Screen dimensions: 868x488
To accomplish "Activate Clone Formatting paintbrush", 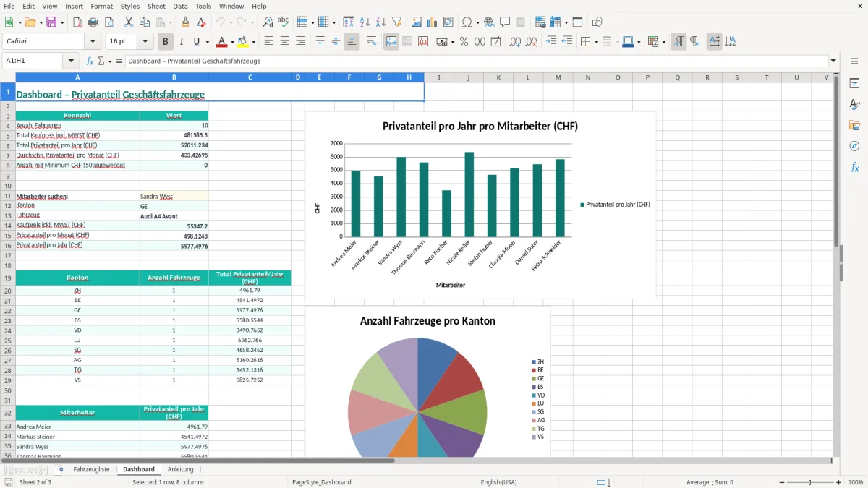I will pyautogui.click(x=185, y=22).
